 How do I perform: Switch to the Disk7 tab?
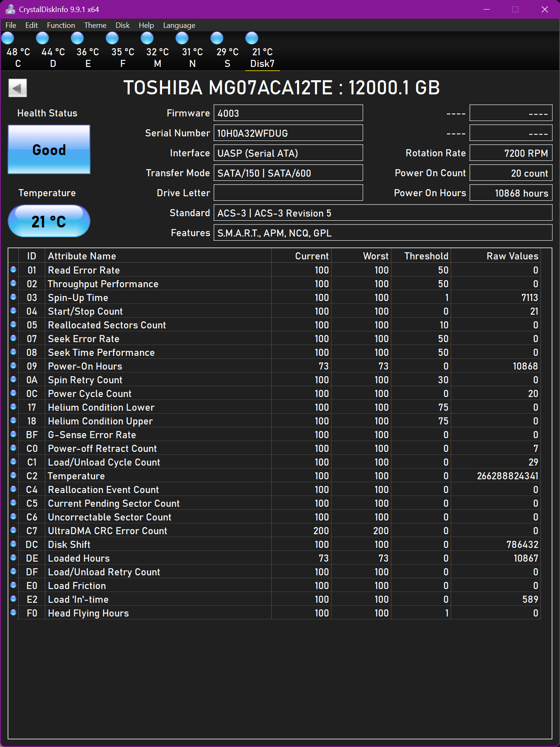[x=262, y=52]
